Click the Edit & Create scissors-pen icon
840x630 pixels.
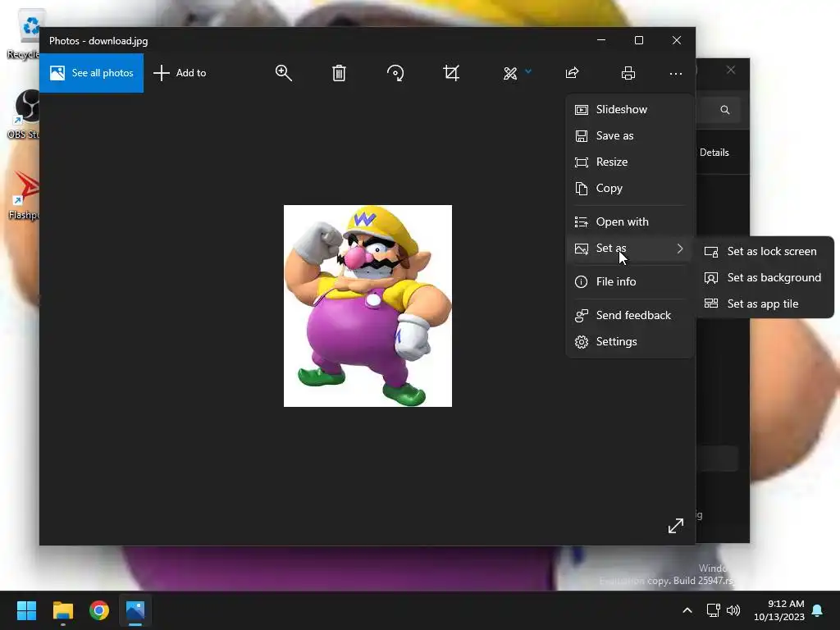point(510,73)
